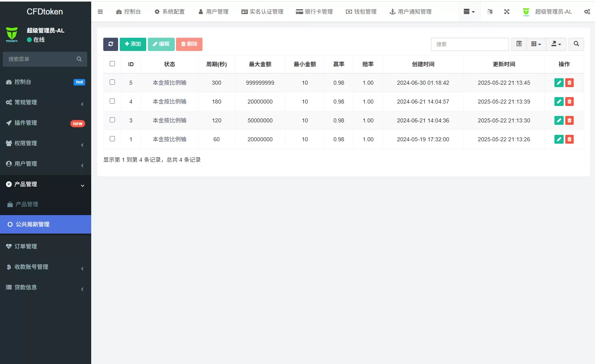595x364 pixels.
Task: Click inside the 搜索 input field
Action: click(469, 44)
